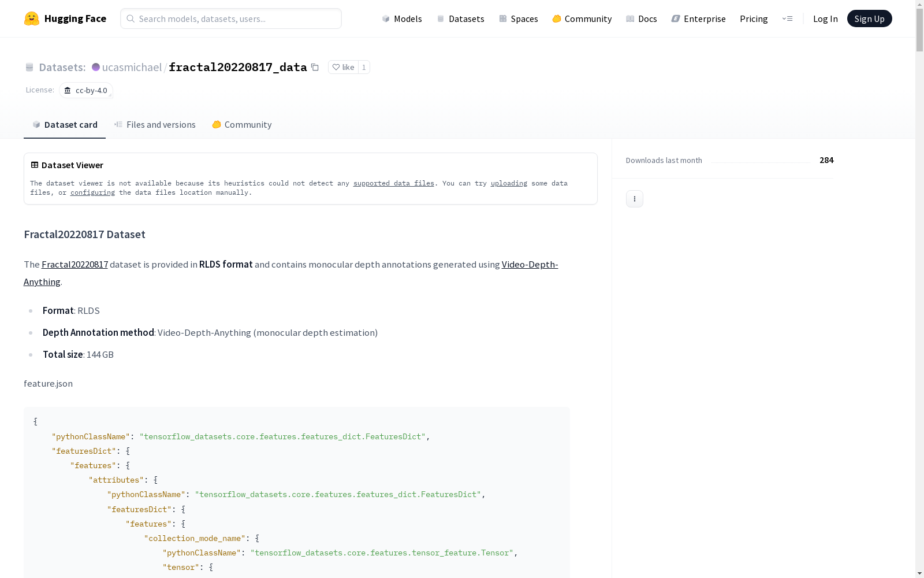
Task: Click the page scrollbar up arrow
Action: click(x=919, y=5)
